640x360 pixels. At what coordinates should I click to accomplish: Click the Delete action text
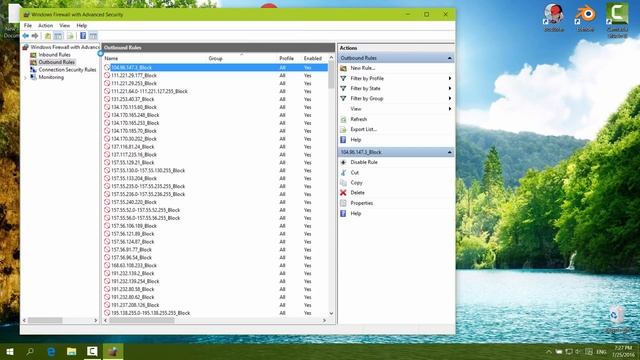(358, 193)
